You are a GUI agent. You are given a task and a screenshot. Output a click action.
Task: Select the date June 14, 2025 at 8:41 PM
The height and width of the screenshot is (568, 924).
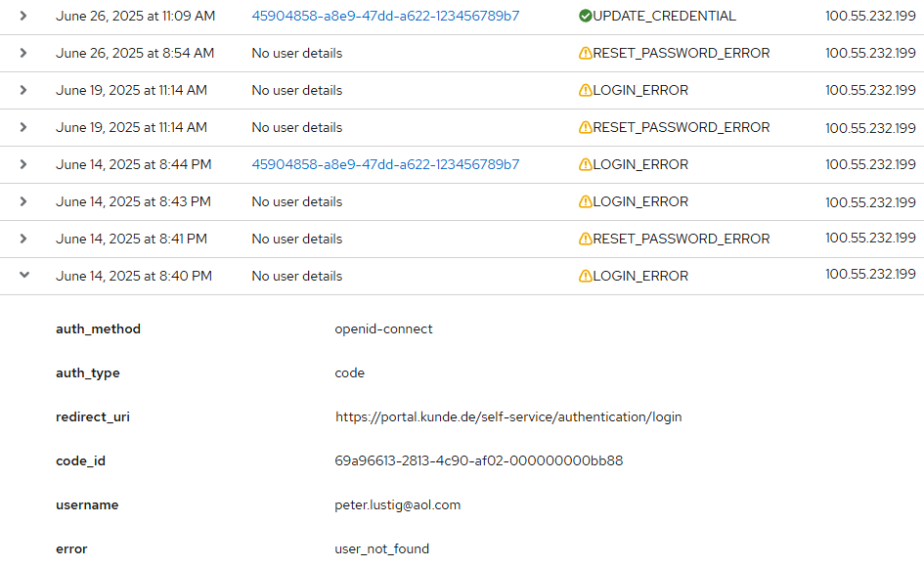point(131,239)
